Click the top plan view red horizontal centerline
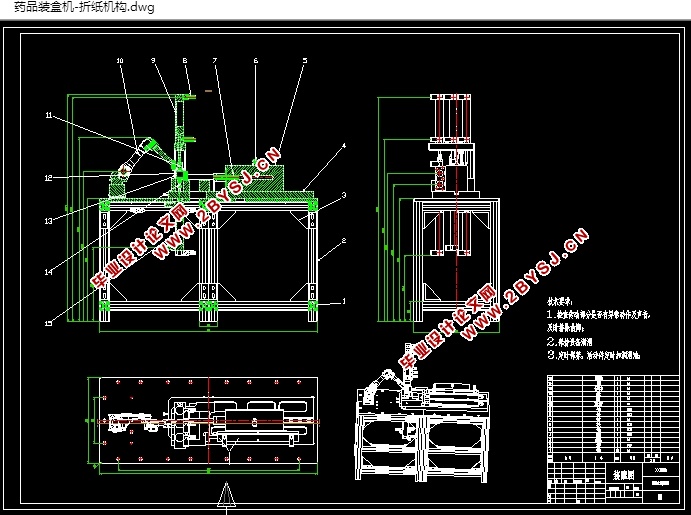 (208, 422)
